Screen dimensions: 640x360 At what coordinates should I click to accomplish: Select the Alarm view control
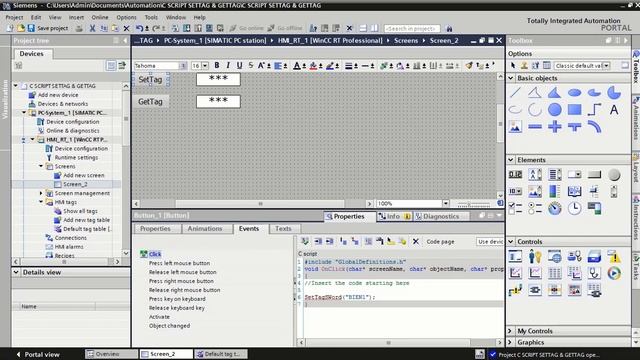click(x=614, y=256)
